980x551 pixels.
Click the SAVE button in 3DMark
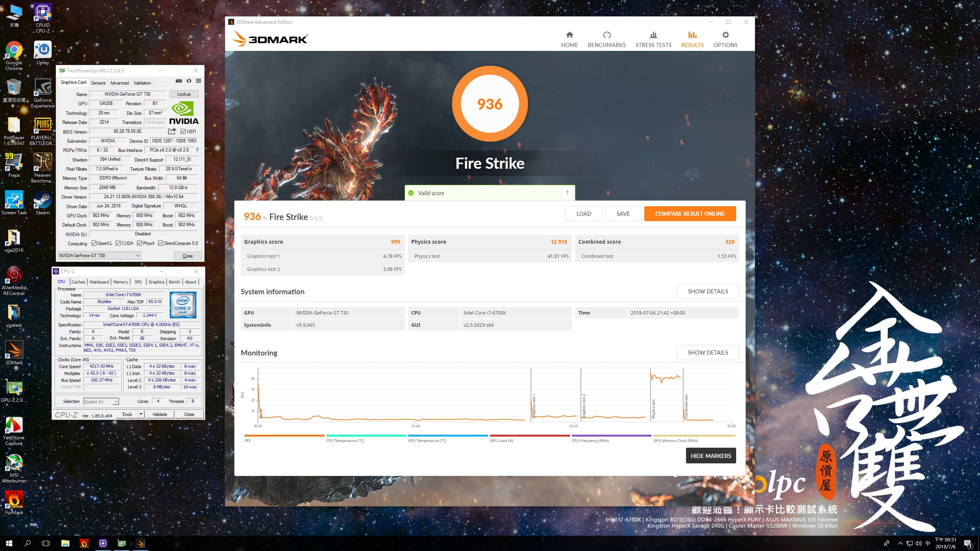623,214
